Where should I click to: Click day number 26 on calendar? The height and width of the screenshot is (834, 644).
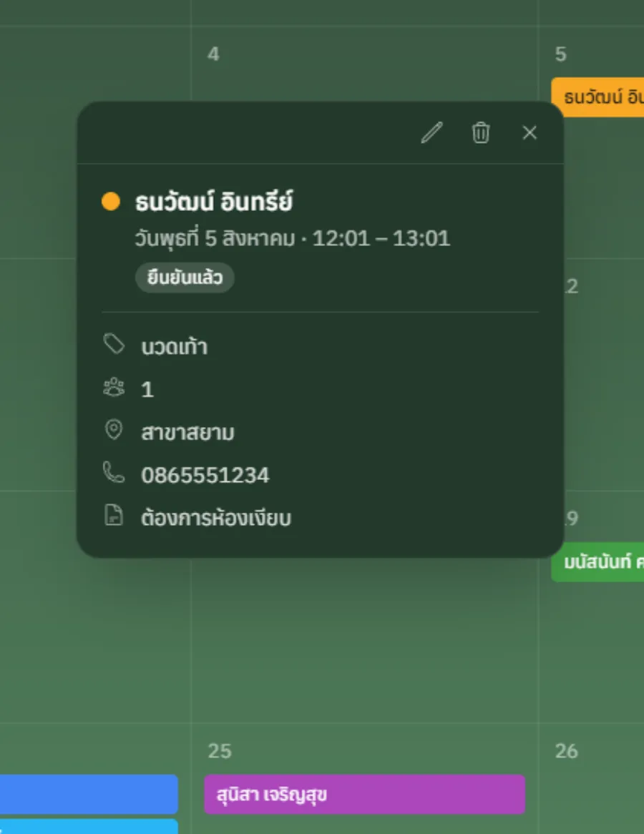(567, 751)
